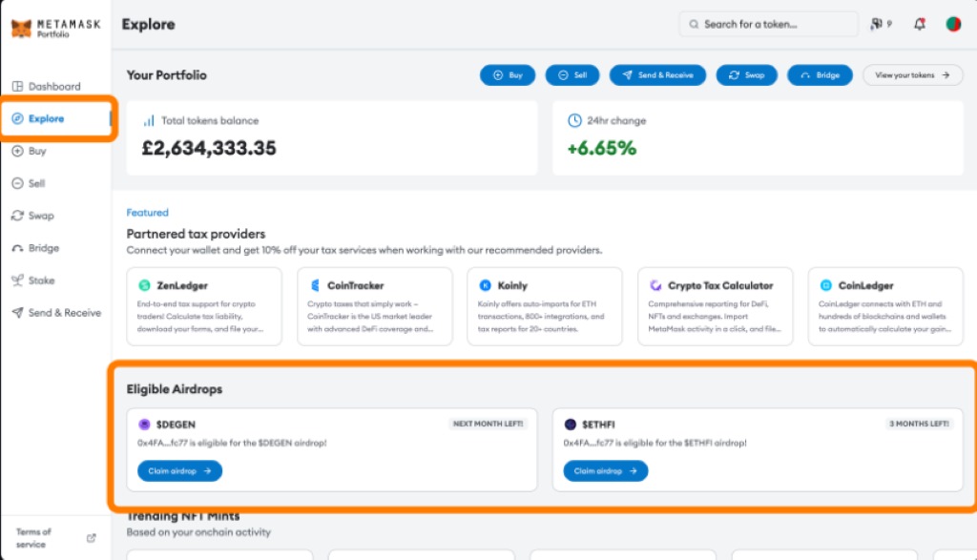Click the blue Sell button in Your Portfolio

coord(572,75)
